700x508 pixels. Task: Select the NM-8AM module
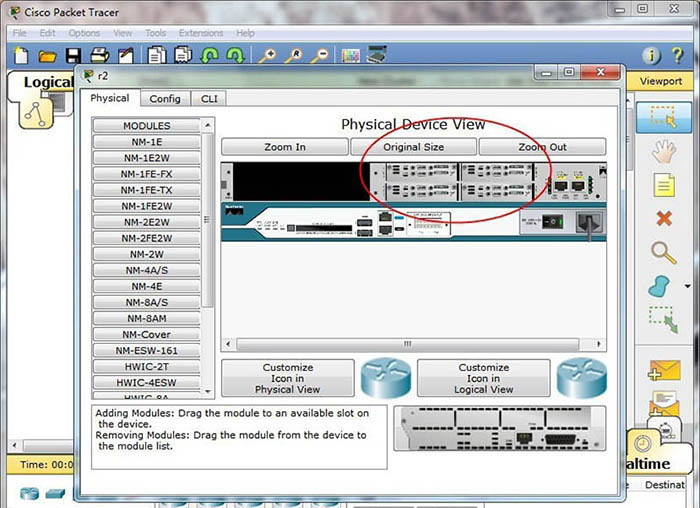point(146,319)
